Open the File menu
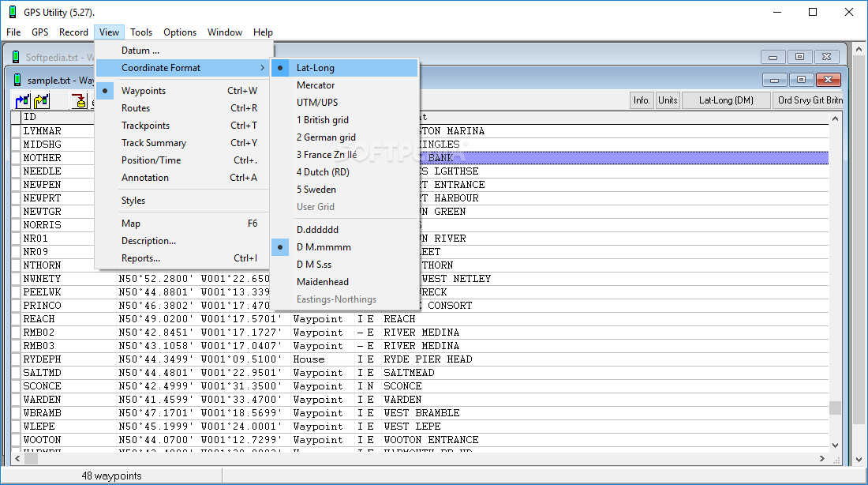This screenshot has width=868, height=485. click(x=13, y=32)
